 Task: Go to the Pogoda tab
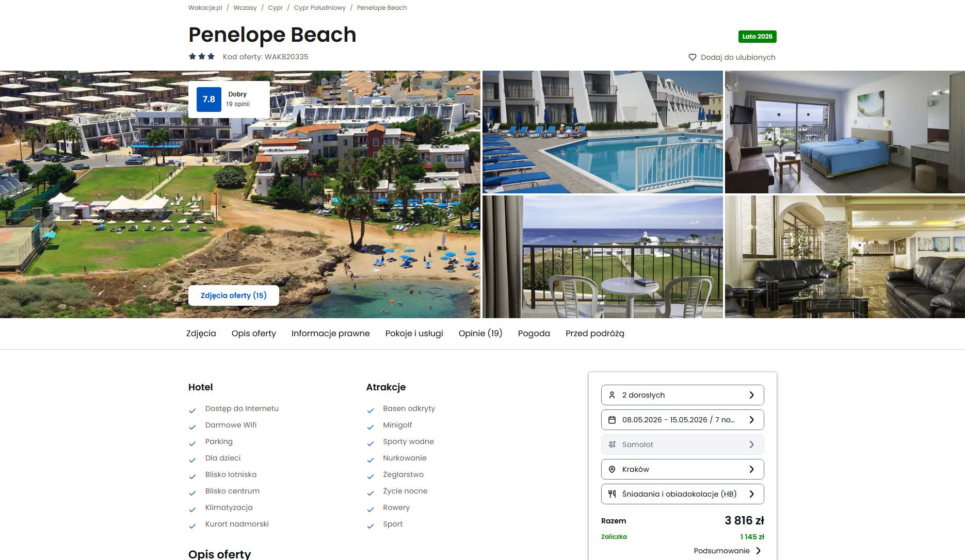coord(534,334)
